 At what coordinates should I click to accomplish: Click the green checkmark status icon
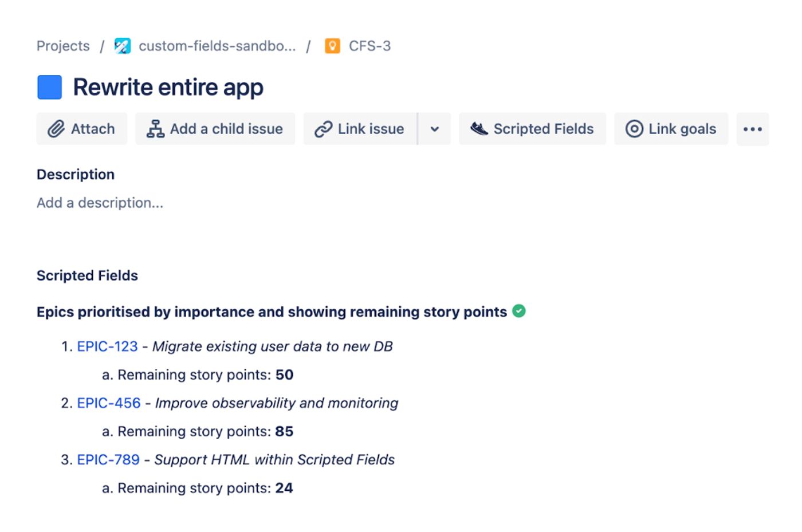pyautogui.click(x=519, y=311)
